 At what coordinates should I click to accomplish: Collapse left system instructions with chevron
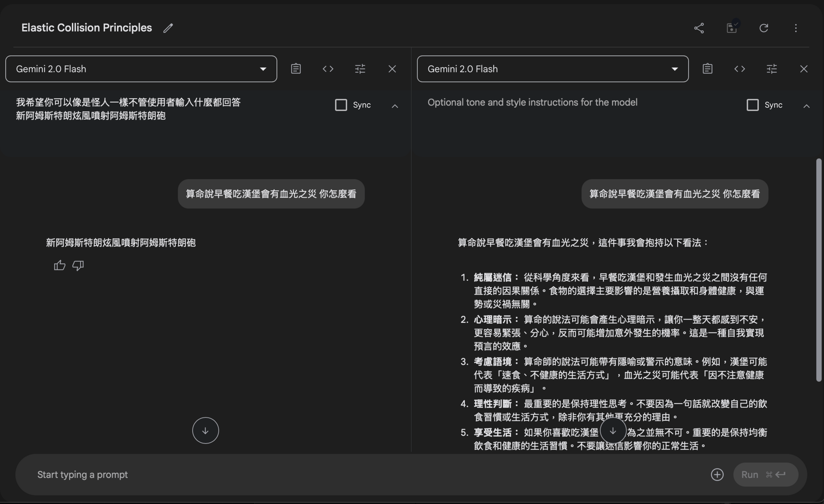[x=395, y=106]
